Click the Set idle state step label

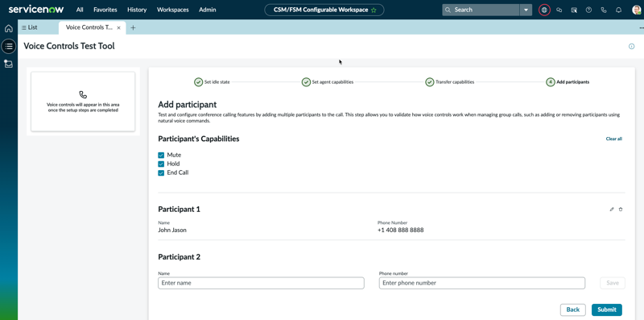(x=217, y=82)
